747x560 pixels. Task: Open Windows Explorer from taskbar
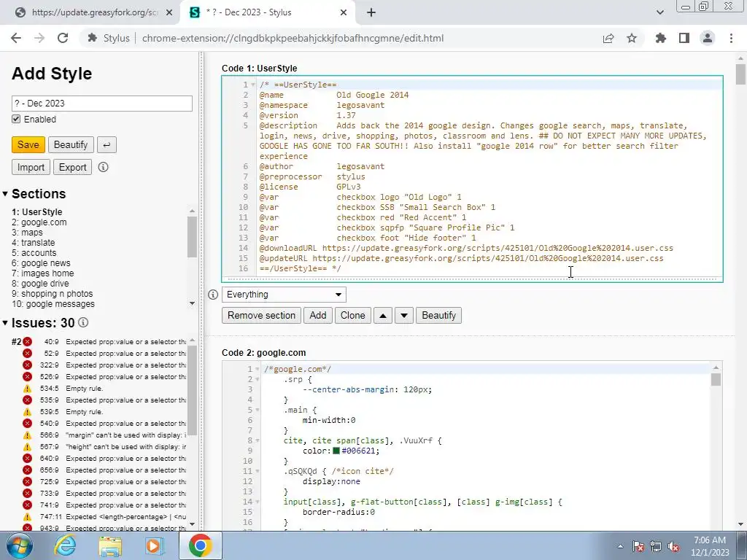point(110,545)
